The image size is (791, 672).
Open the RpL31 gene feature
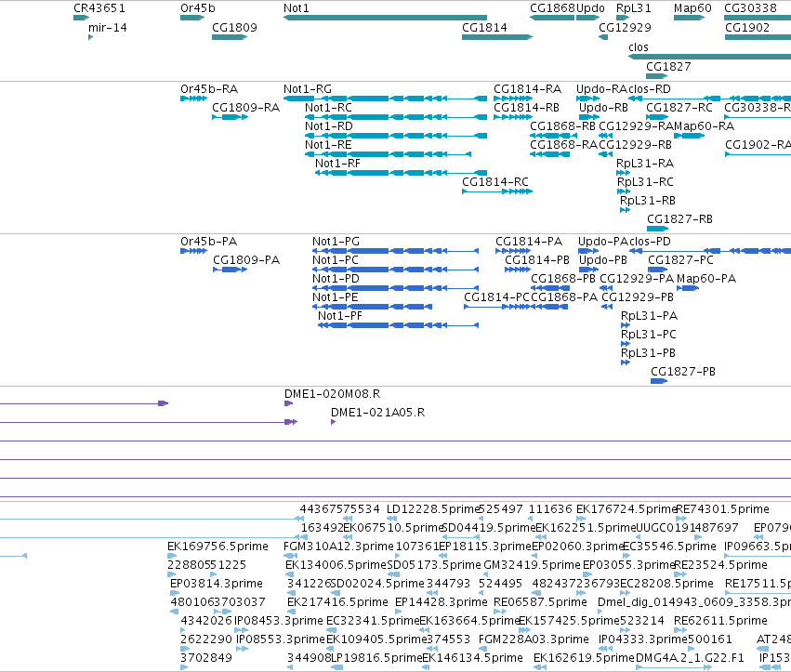(x=623, y=18)
